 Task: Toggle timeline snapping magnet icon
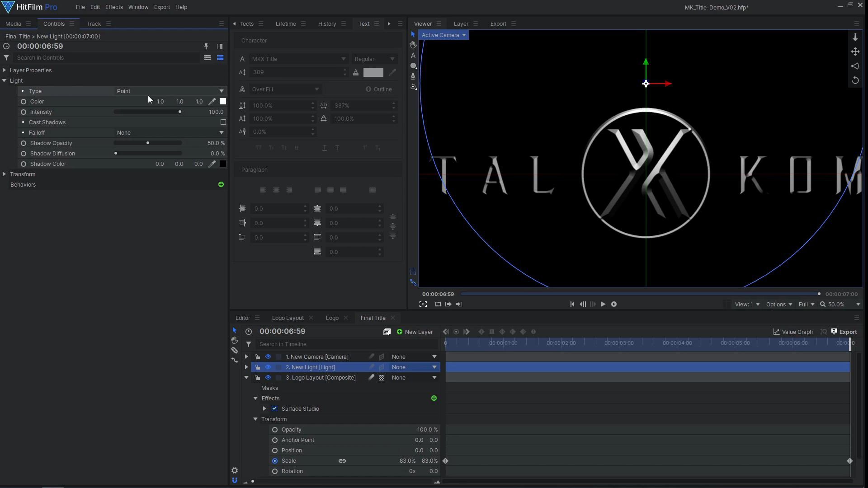(234, 480)
